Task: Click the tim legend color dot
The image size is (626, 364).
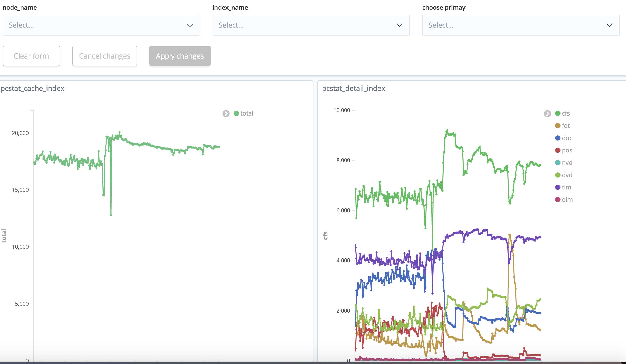Action: point(558,187)
